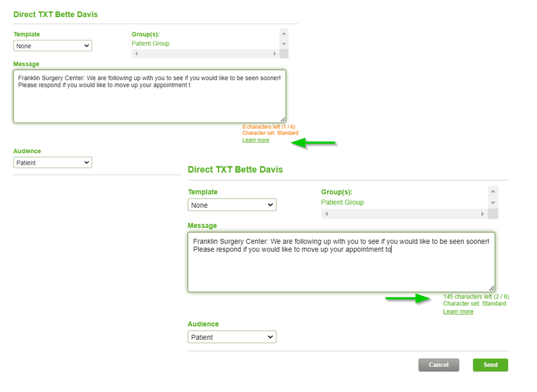Screen dimensions: 537x392
Task: Click right scroll arrow in lower Group(s) box
Action: 482,214
